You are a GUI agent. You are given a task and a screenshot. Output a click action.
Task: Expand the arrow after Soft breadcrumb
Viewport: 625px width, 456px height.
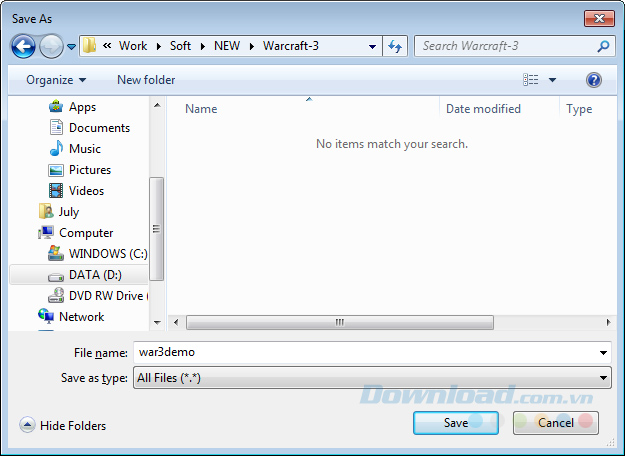(202, 46)
